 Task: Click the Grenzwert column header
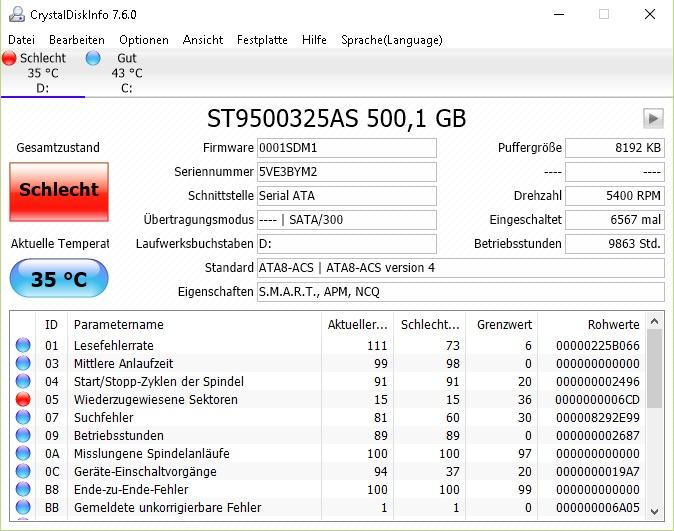coord(504,325)
